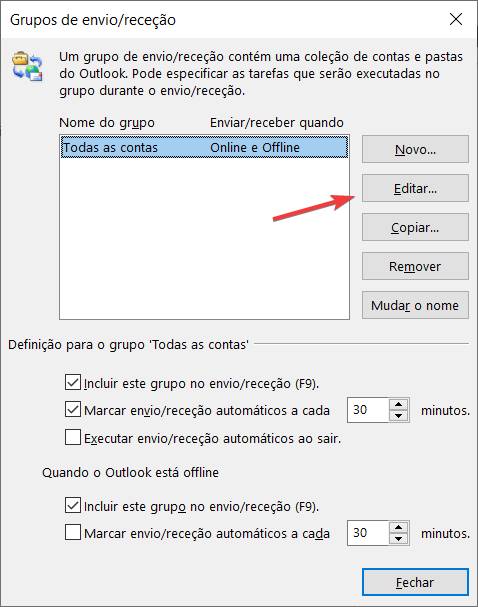478x607 pixels.
Task: Click the Novo... button
Action: tap(415, 149)
